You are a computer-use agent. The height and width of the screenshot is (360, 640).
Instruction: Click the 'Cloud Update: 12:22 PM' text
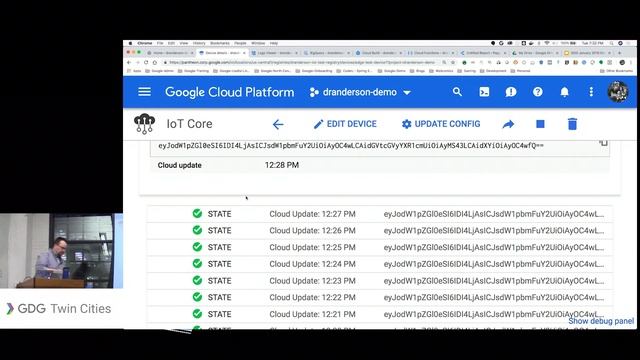(x=312, y=298)
